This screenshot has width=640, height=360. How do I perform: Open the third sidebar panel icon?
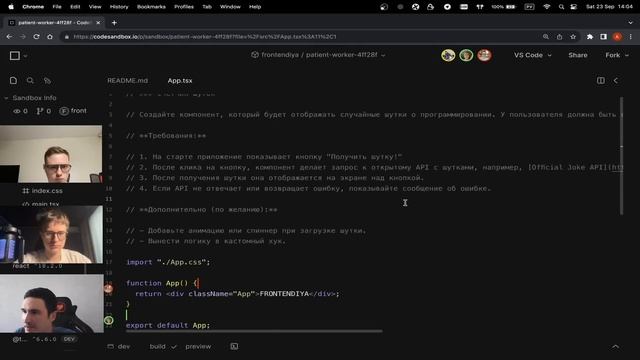(x=47, y=80)
